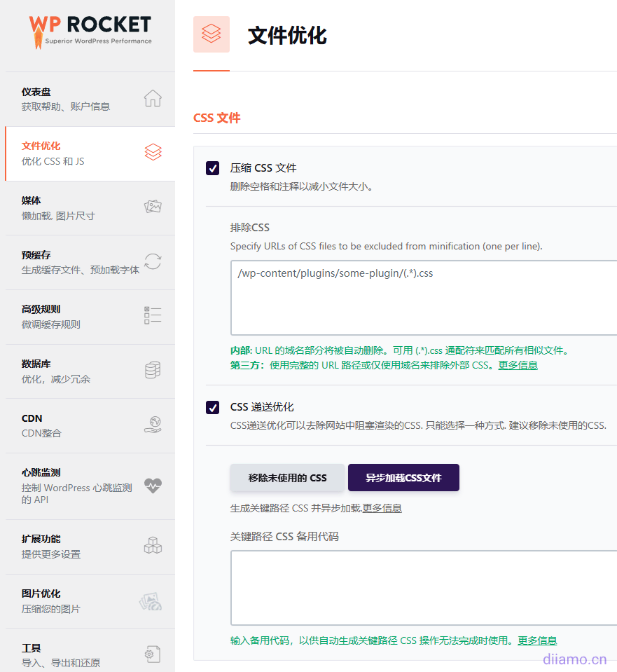This screenshot has height=672, width=617.
Task: Open 更多信息 link after 生成关键路径 CSS text
Action: pyautogui.click(x=382, y=508)
